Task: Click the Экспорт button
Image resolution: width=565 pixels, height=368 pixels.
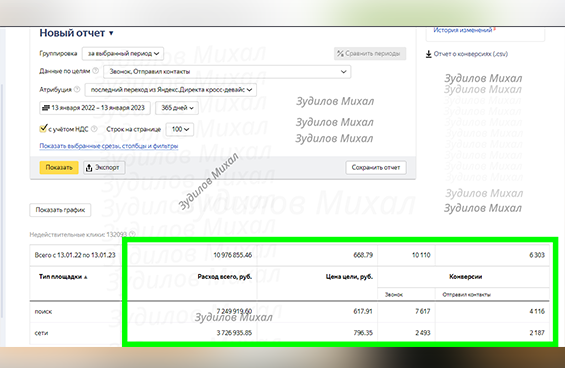Action: pyautogui.click(x=104, y=168)
